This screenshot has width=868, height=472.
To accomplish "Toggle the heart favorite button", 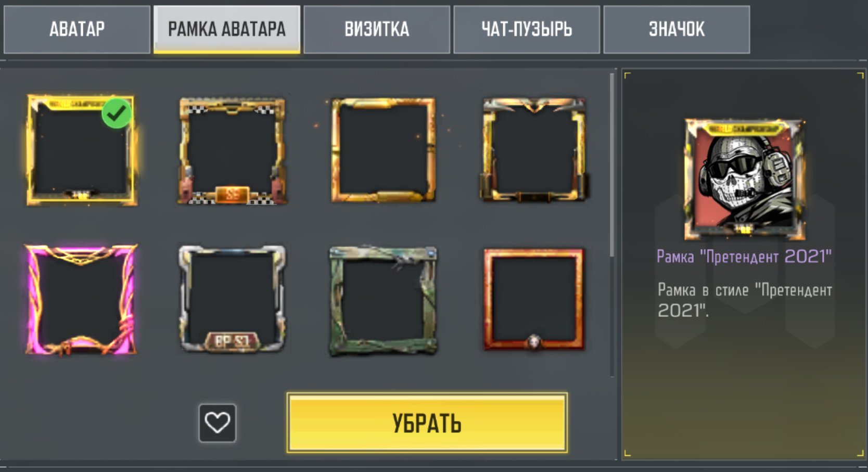I will point(218,423).
